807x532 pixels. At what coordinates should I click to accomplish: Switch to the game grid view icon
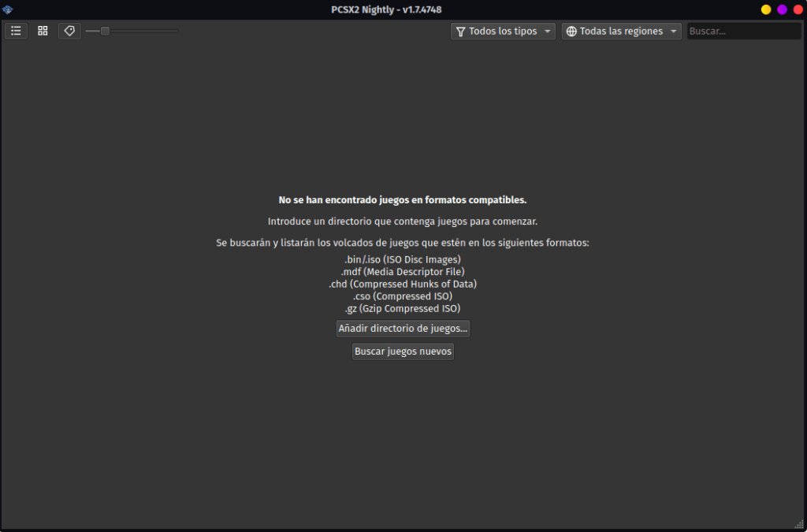click(x=43, y=31)
